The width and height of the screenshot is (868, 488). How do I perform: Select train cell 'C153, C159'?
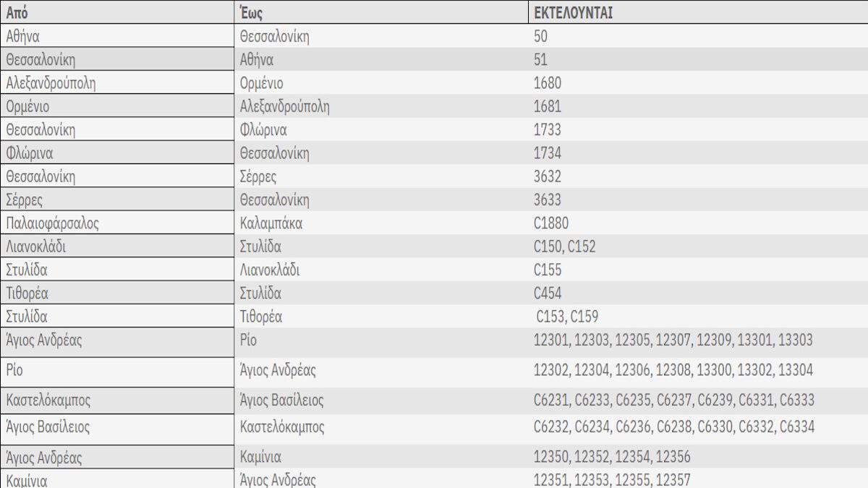pos(567,317)
